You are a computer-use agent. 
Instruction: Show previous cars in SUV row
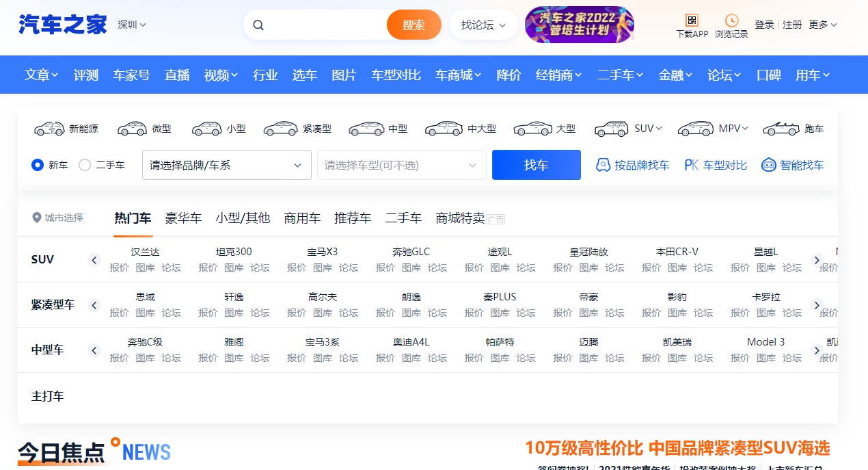[94, 260]
